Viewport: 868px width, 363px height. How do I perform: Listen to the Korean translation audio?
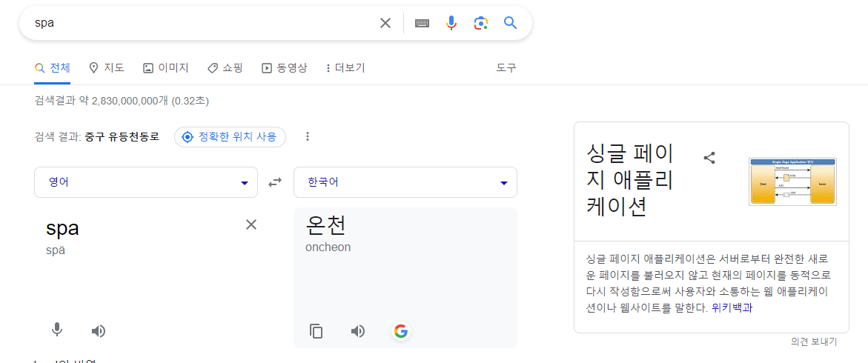(x=358, y=331)
